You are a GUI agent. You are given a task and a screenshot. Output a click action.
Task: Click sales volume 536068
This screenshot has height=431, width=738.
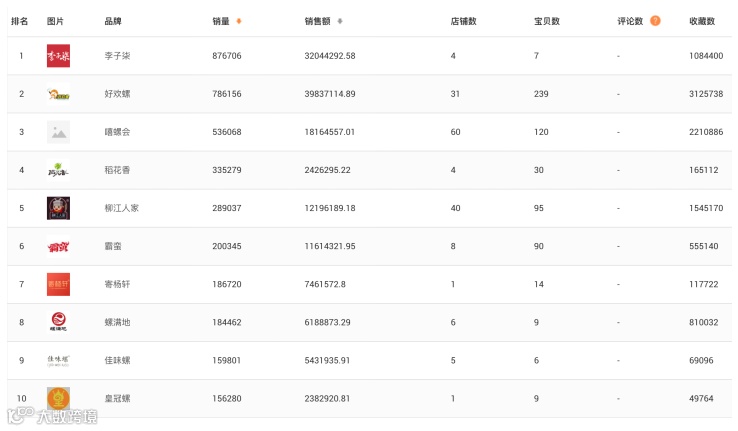coord(227,132)
